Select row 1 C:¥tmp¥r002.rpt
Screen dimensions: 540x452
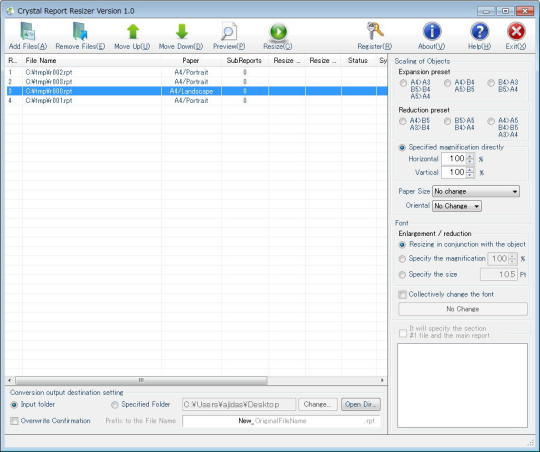[x=197, y=72]
